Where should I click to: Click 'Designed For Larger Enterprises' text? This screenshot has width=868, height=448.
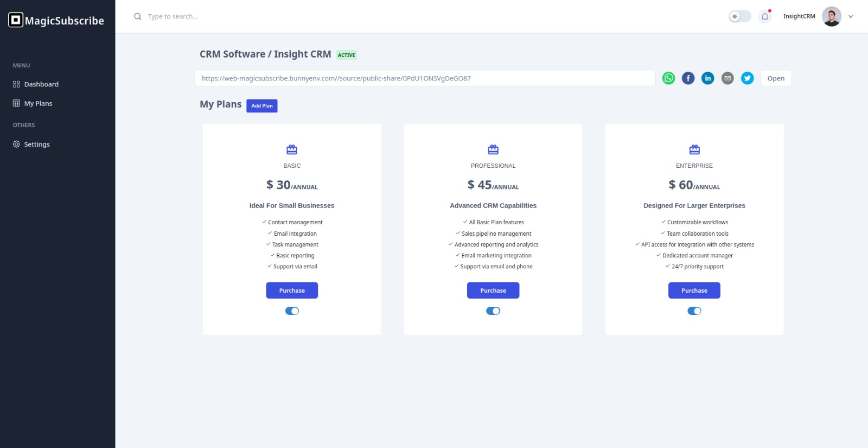[x=694, y=205]
